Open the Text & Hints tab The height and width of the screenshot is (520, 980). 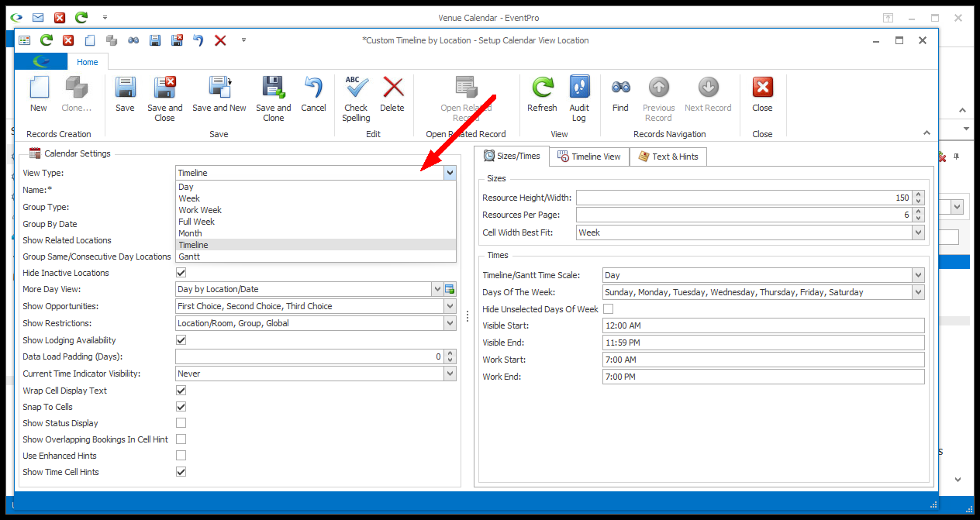[x=668, y=157]
